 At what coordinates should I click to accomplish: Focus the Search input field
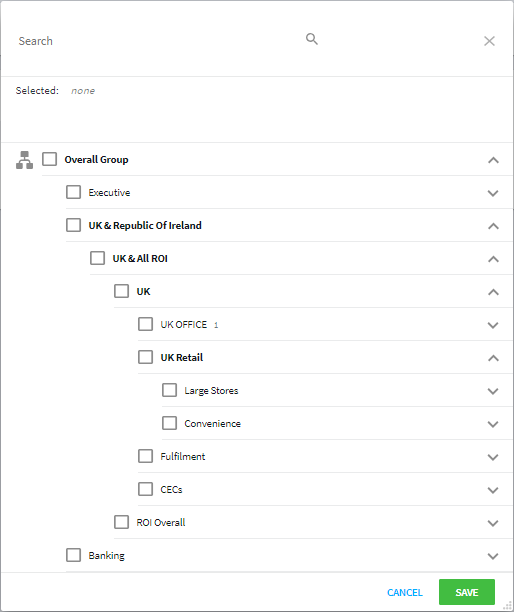coord(156,41)
